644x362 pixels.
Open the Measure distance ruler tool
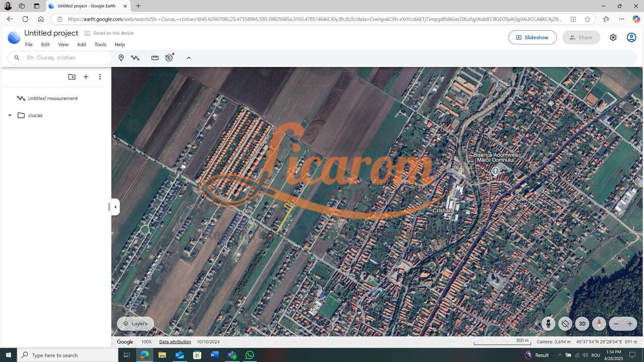[155, 58]
